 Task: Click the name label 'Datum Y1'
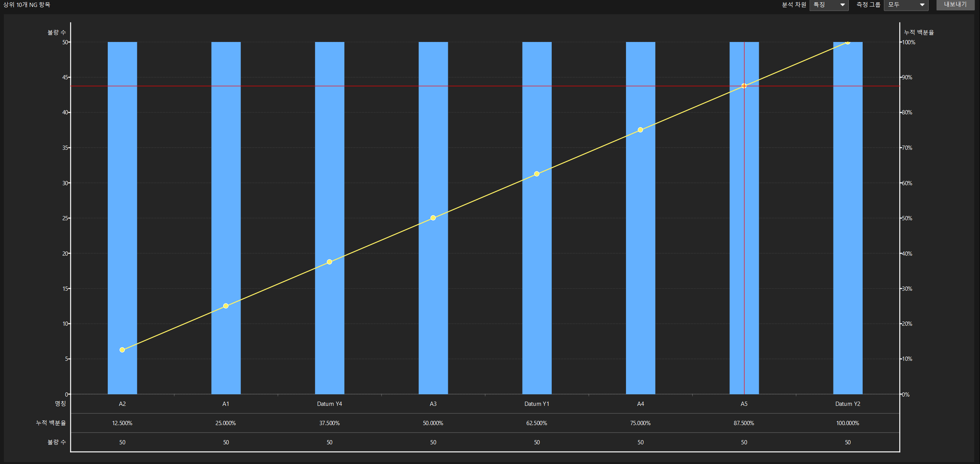pos(537,404)
